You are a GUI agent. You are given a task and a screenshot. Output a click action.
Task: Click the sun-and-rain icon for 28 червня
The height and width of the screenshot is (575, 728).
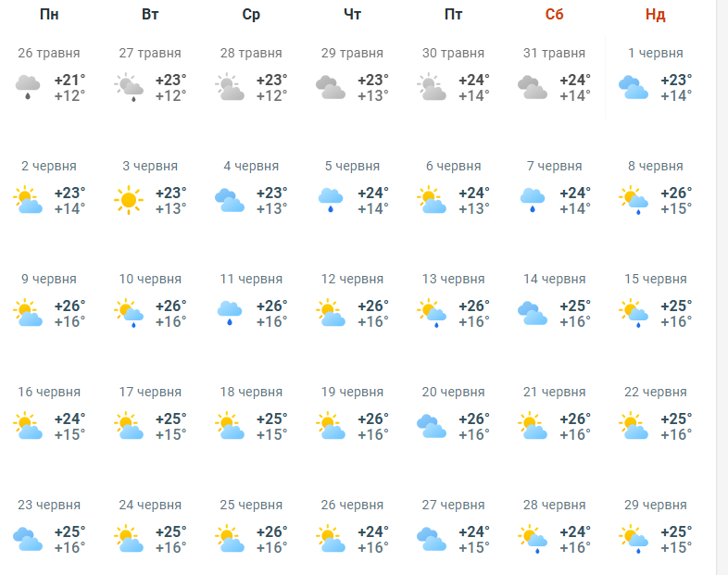click(x=533, y=539)
